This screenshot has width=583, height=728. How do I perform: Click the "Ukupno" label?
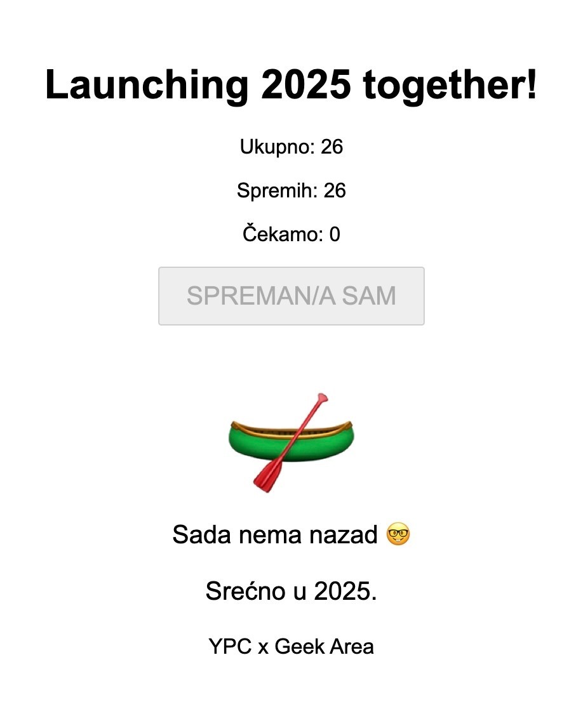pos(276,147)
